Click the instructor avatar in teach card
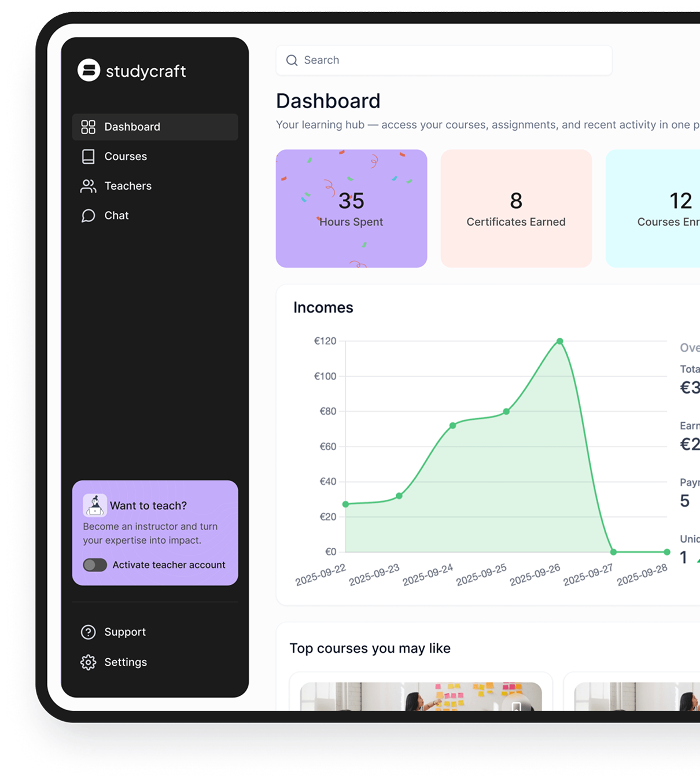Viewport: 700px width, 782px height. click(x=95, y=505)
